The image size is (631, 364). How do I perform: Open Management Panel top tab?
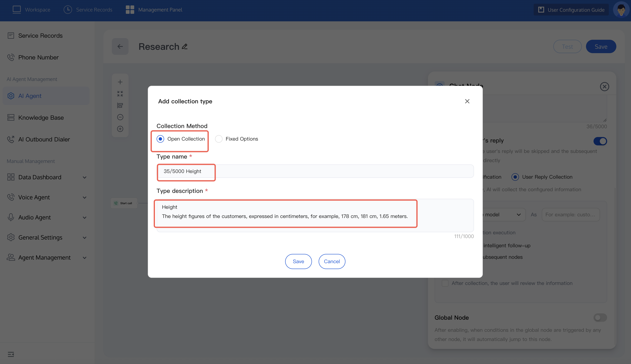click(x=154, y=10)
